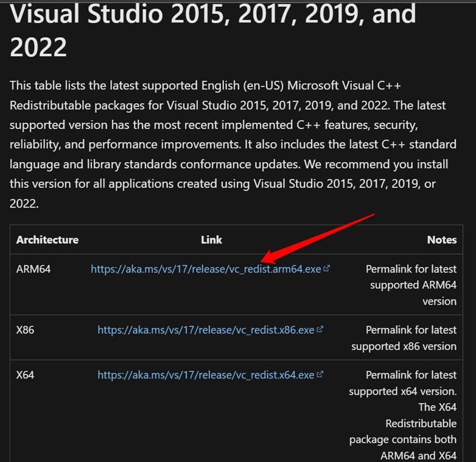476x462 pixels.
Task: Select the Notes column header
Action: pos(442,240)
